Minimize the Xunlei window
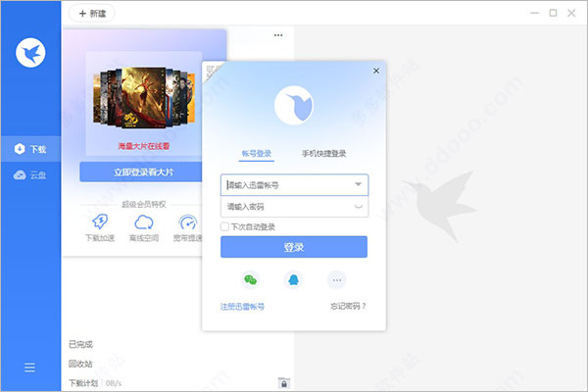 point(535,13)
